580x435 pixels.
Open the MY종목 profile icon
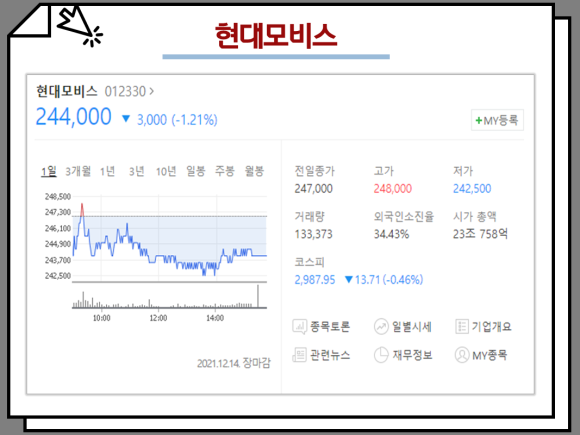click(x=462, y=355)
